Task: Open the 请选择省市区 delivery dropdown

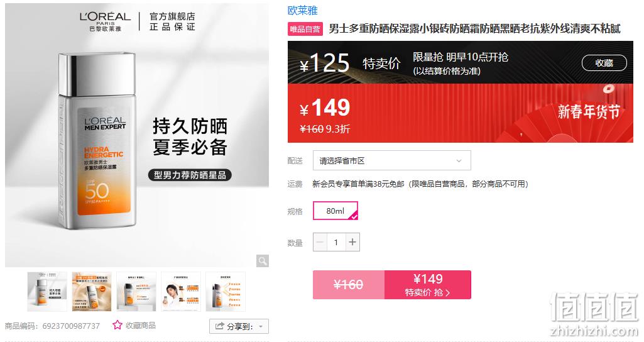Action: 392,161
